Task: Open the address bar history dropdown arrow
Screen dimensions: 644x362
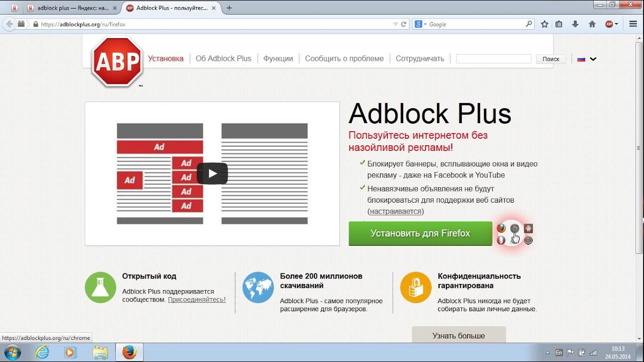Action: (395, 24)
